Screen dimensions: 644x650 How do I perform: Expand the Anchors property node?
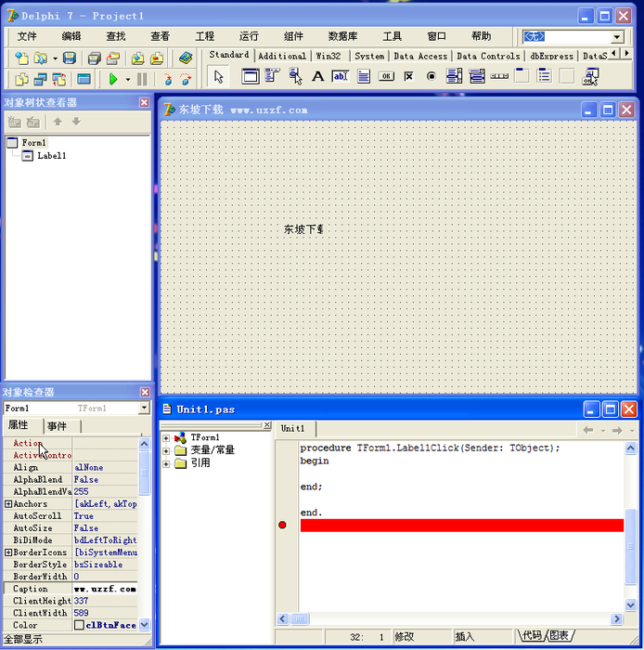[8, 504]
